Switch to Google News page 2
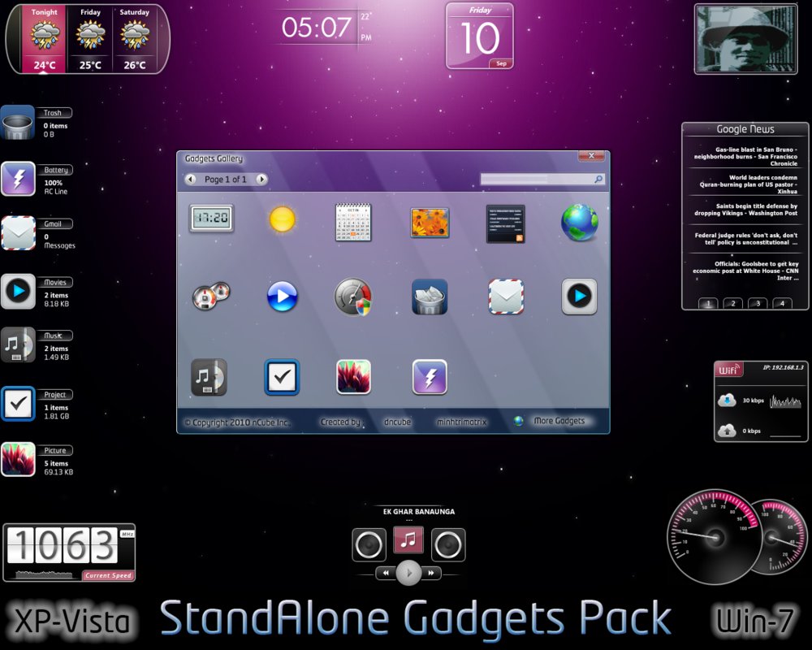 732,302
